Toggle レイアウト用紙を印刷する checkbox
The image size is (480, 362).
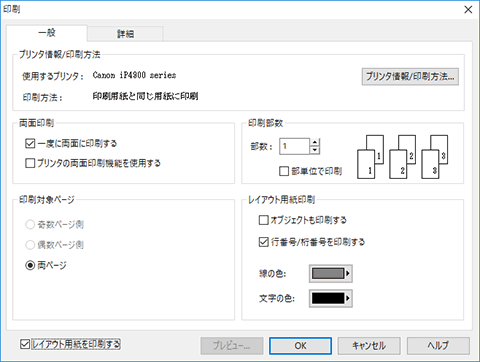point(25,344)
